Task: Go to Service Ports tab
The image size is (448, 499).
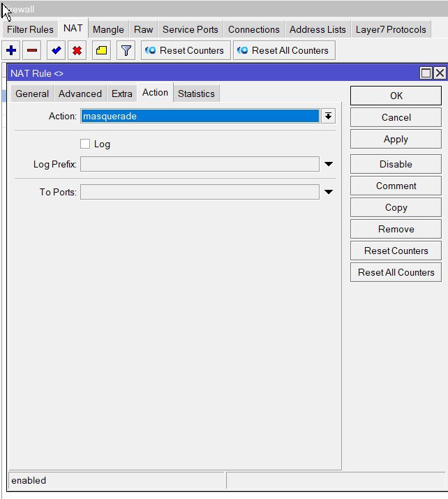Action: 191,29
